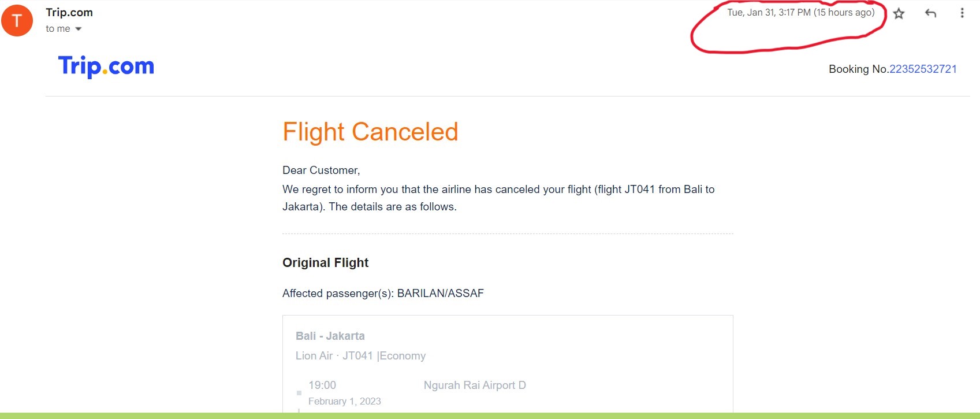Click the Bali - Jakarta route title

tap(330, 336)
